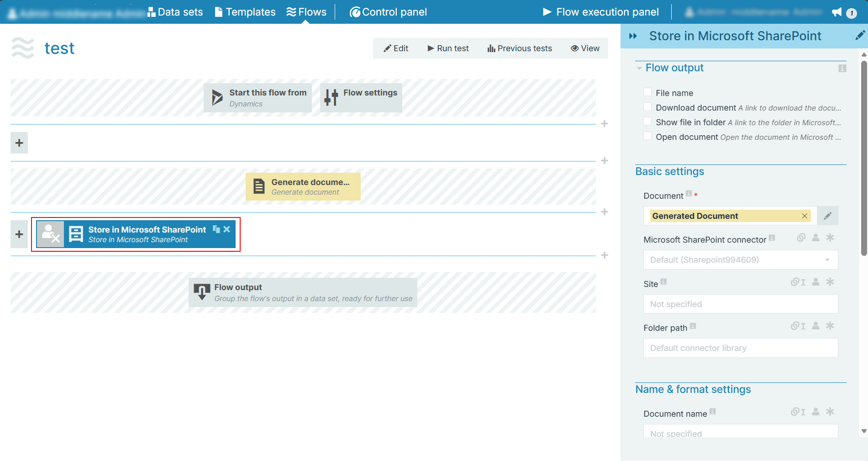868x461 pixels.
Task: Open the Control panel
Action: pyautogui.click(x=388, y=12)
